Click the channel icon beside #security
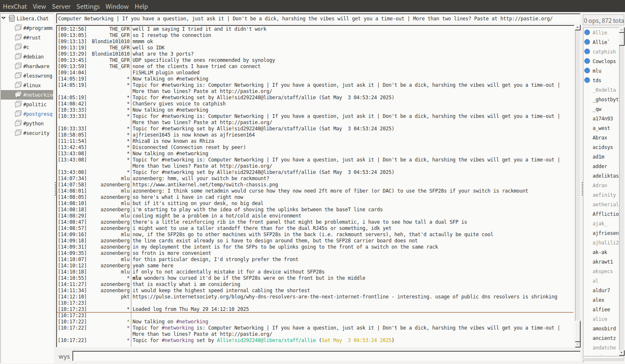625x364 pixels. (18, 133)
